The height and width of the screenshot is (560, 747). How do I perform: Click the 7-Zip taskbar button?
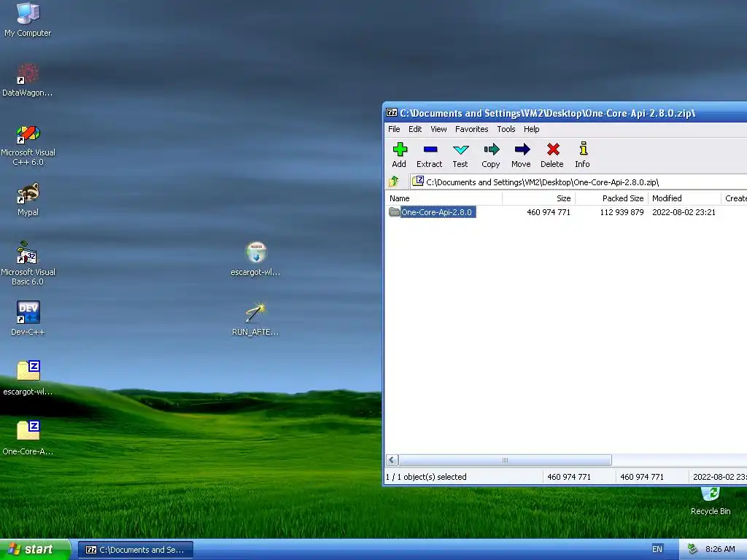pyautogui.click(x=135, y=550)
